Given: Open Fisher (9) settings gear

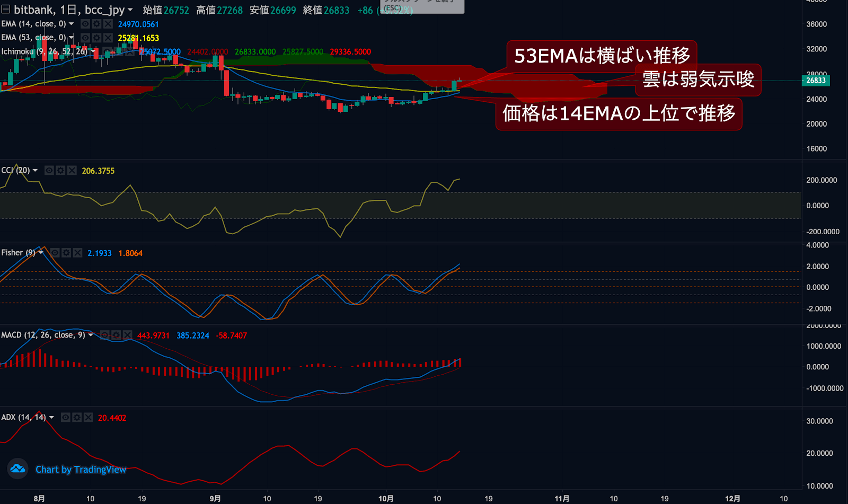Looking at the screenshot, I should pyautogui.click(x=66, y=253).
